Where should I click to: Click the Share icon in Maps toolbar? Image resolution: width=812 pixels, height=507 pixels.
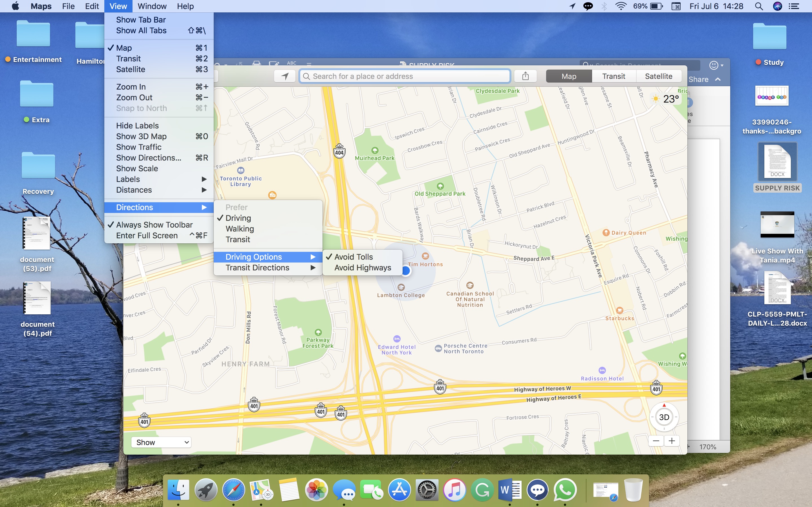[525, 76]
